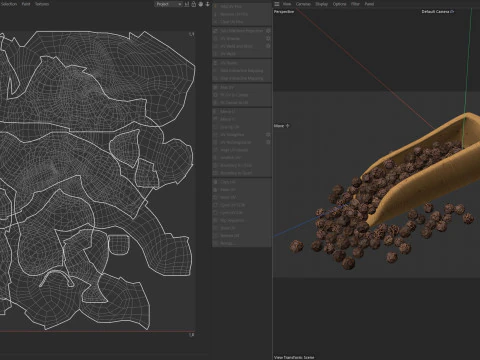480x360 pixels.
Task: Open the viewport hamburger menu icon
Action: [277, 4]
